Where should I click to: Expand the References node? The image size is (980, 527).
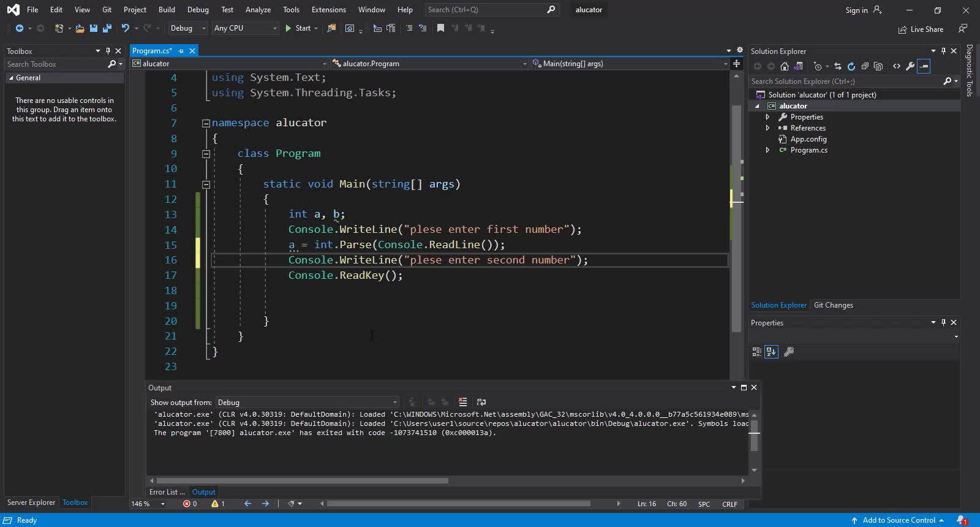pos(767,128)
